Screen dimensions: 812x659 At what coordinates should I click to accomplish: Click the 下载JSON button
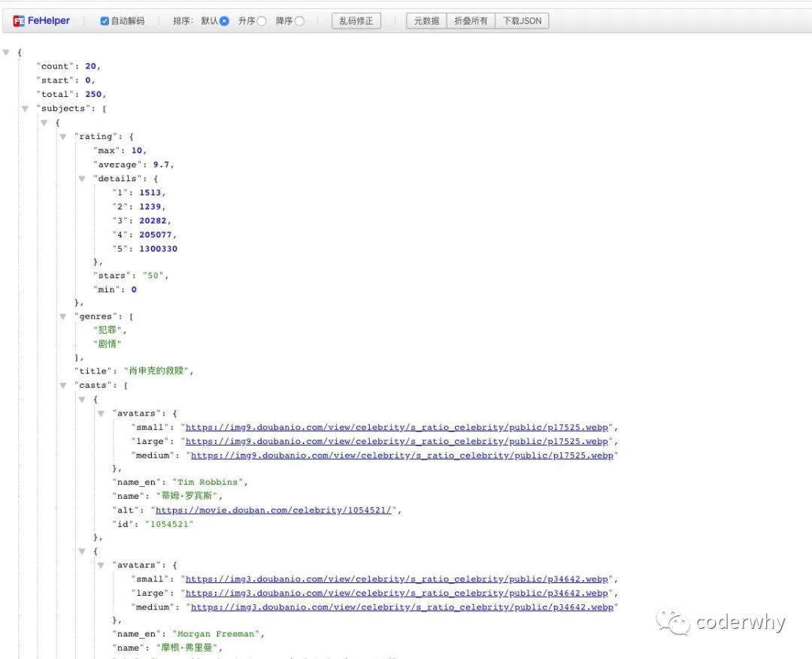[522, 21]
